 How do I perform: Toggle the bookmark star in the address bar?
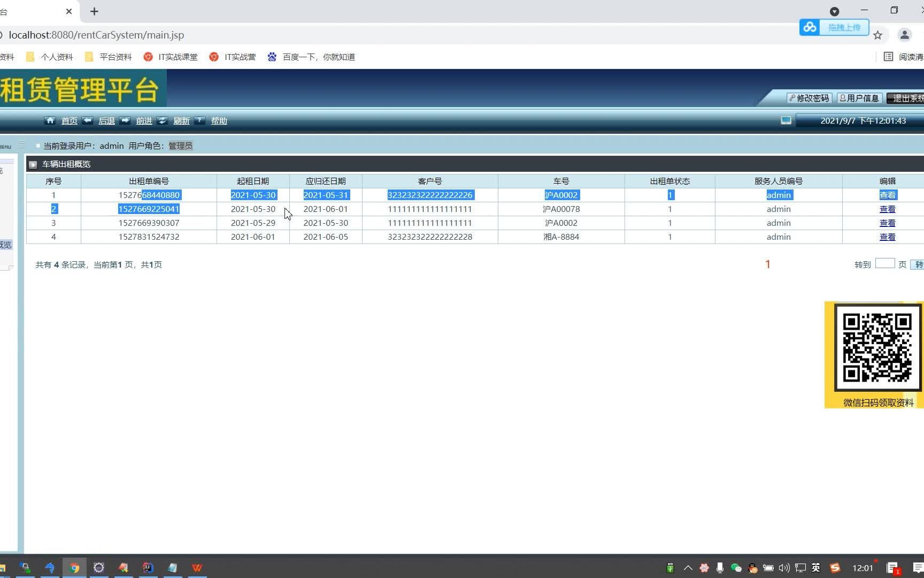[877, 35]
